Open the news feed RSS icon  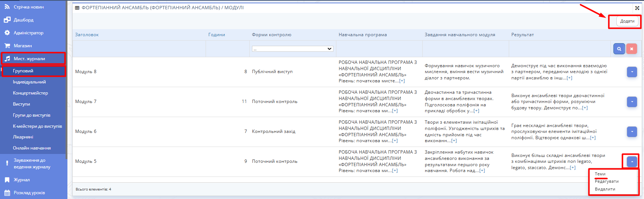(7, 7)
